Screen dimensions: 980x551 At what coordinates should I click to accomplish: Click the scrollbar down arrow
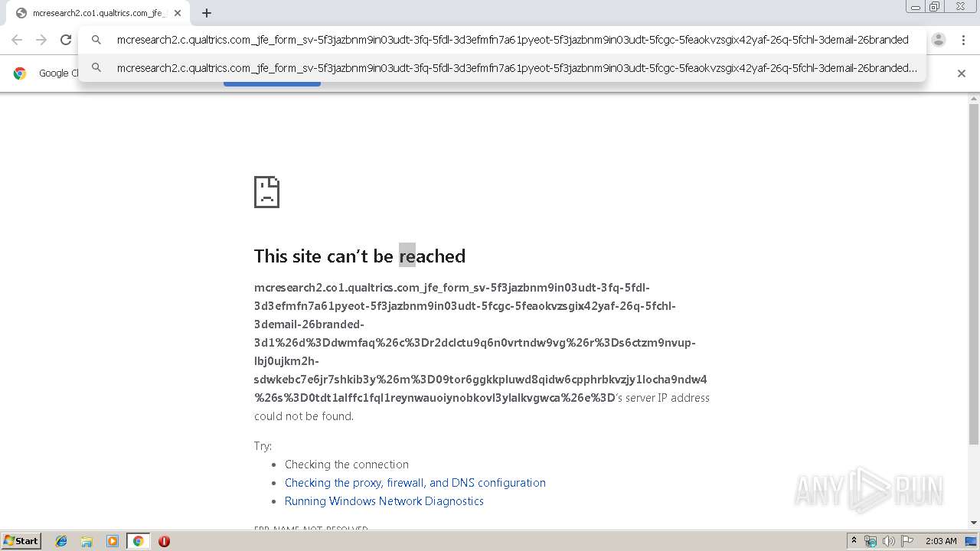pos(974,523)
